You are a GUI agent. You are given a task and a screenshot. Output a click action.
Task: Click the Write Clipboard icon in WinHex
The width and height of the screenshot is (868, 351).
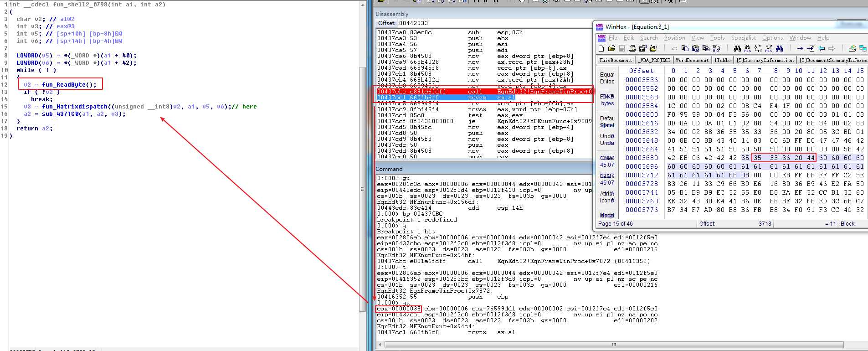[706, 48]
